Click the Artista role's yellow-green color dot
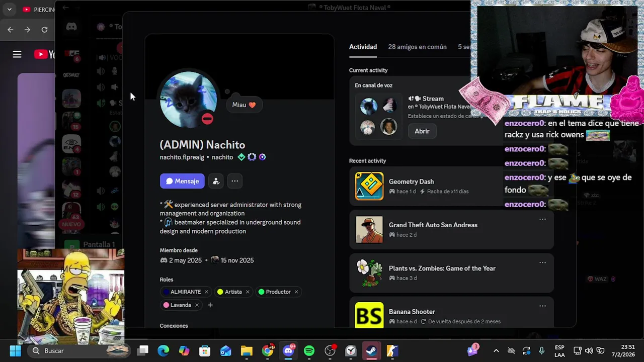This screenshot has width=644, height=362. tap(220, 292)
